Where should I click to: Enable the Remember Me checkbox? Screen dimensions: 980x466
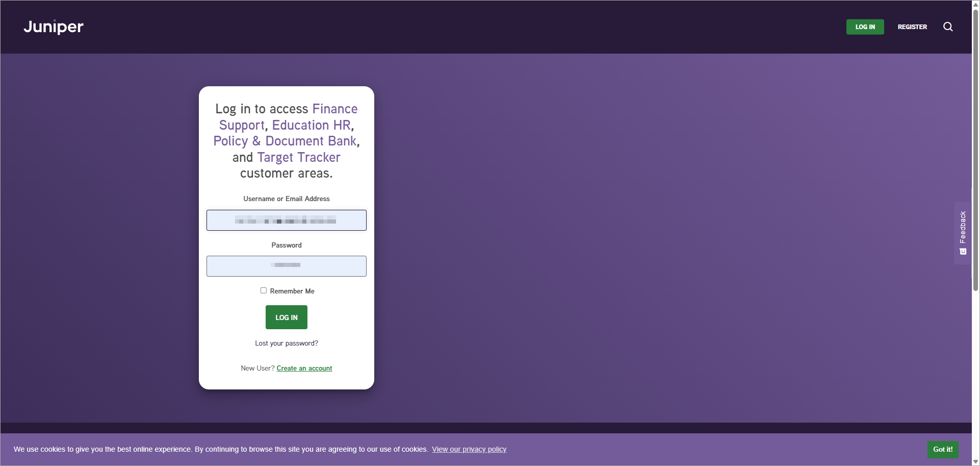pyautogui.click(x=264, y=290)
